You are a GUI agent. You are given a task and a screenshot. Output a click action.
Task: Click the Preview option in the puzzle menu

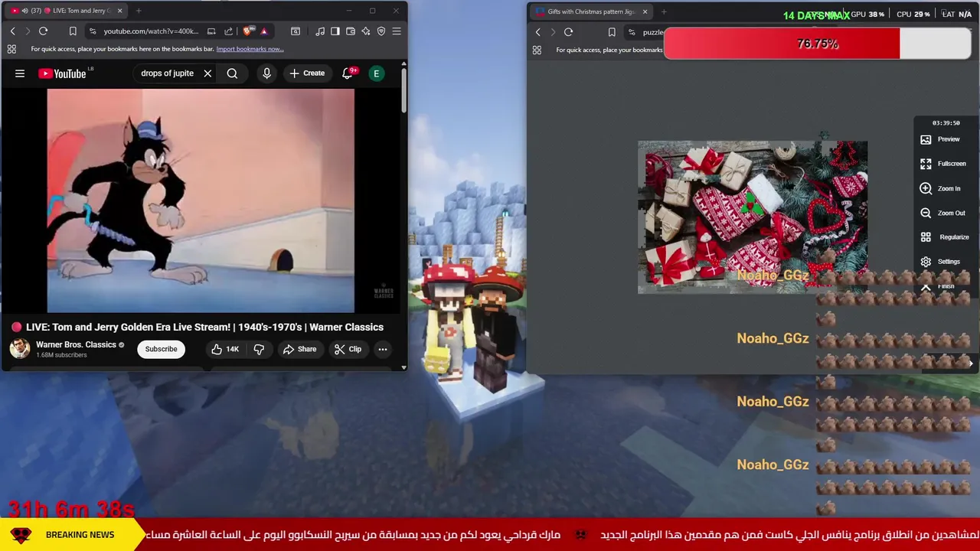(x=940, y=139)
